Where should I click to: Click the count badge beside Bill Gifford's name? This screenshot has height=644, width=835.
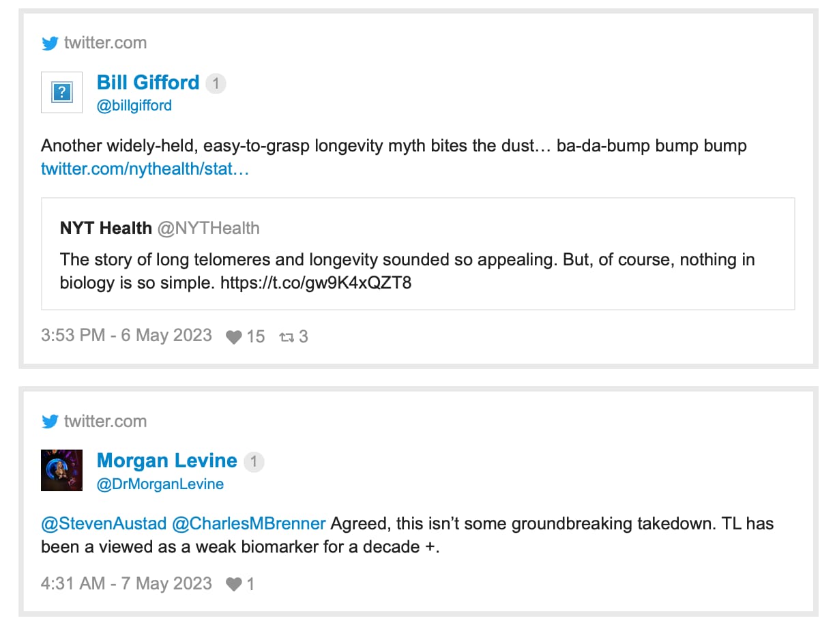pyautogui.click(x=216, y=83)
